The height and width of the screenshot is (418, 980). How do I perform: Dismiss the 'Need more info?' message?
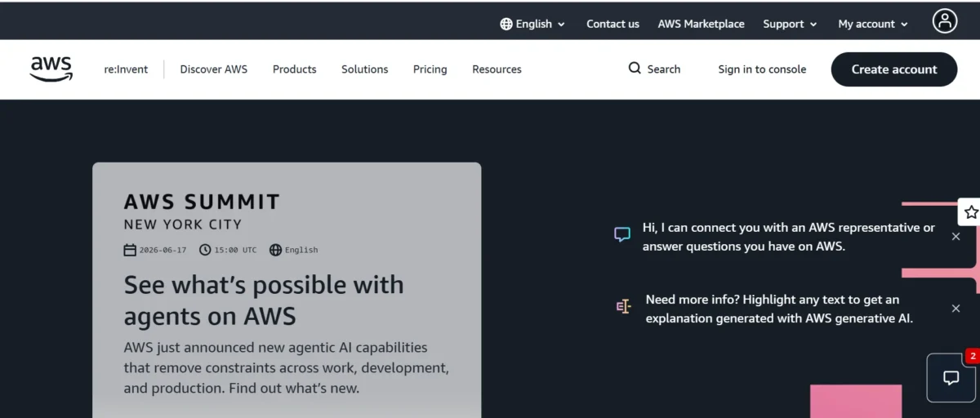tap(955, 309)
